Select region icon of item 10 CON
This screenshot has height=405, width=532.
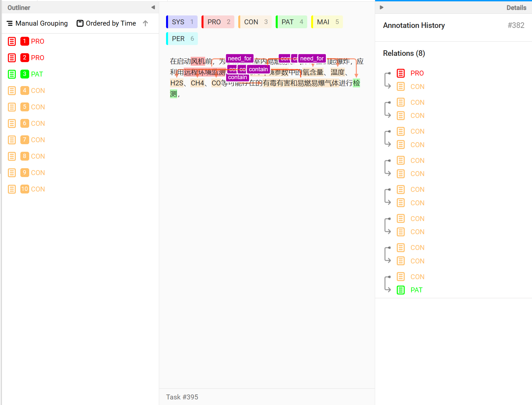[x=12, y=189]
